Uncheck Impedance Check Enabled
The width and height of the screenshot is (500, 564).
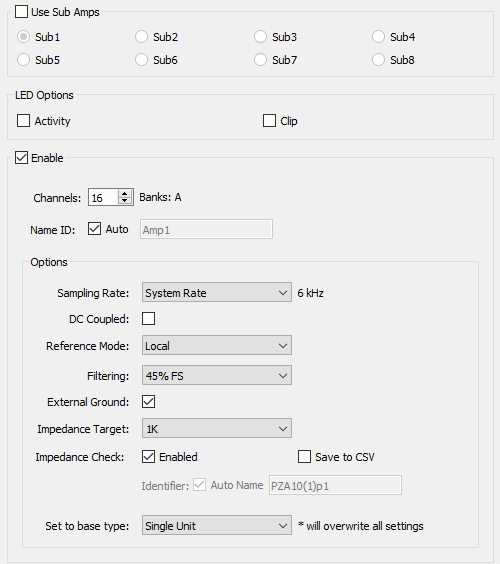(x=149, y=457)
